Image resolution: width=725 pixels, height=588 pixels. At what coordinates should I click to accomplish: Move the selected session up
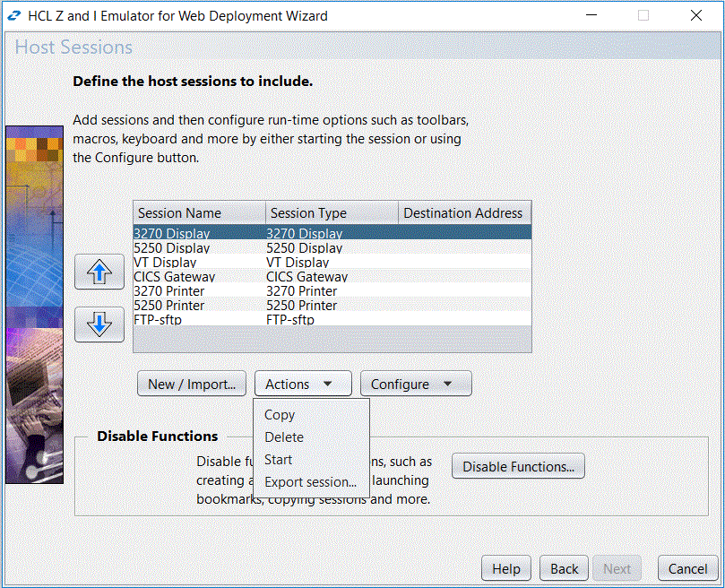[99, 272]
